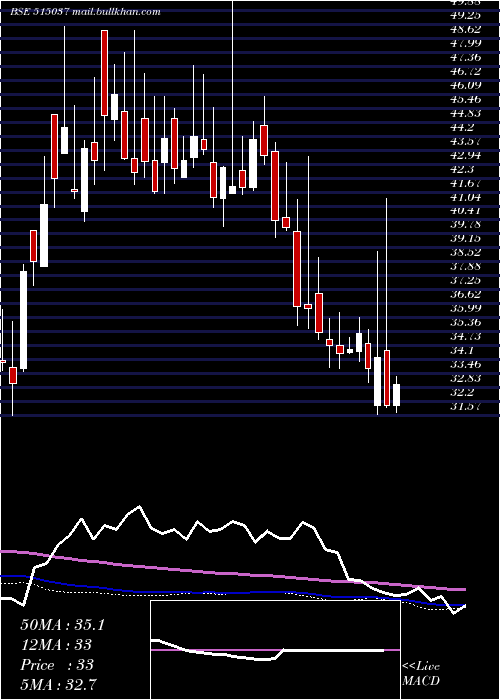Click the 46.72 price axis label
The width and height of the screenshot is (500, 700).
[465, 71]
